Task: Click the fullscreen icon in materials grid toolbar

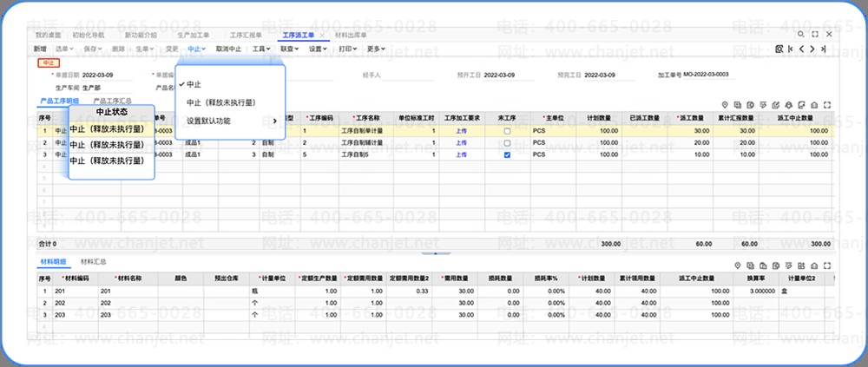Action: [x=825, y=265]
